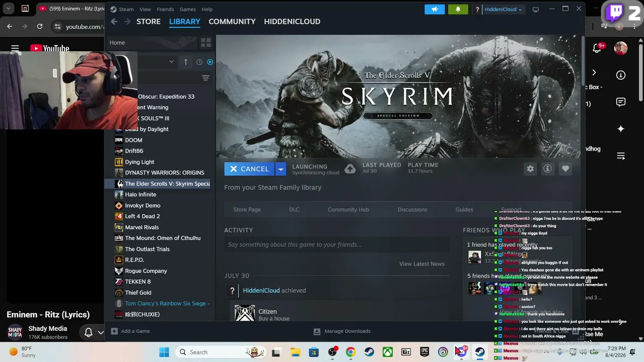Go to the LIBRARY tab
This screenshot has height=362, width=644.
[185, 22]
